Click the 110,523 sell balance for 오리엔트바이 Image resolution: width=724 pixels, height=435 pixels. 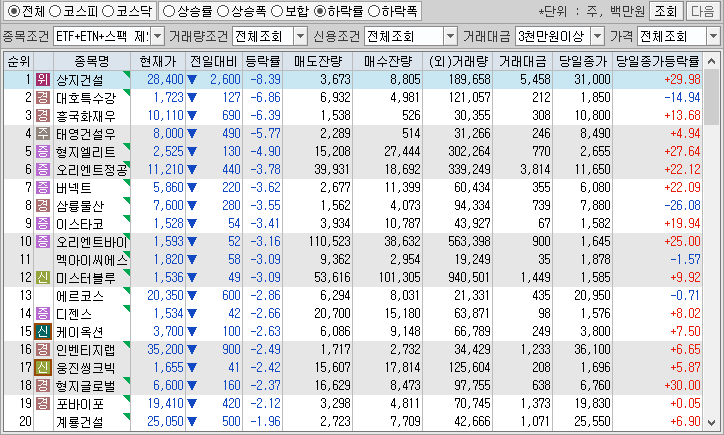[330, 242]
